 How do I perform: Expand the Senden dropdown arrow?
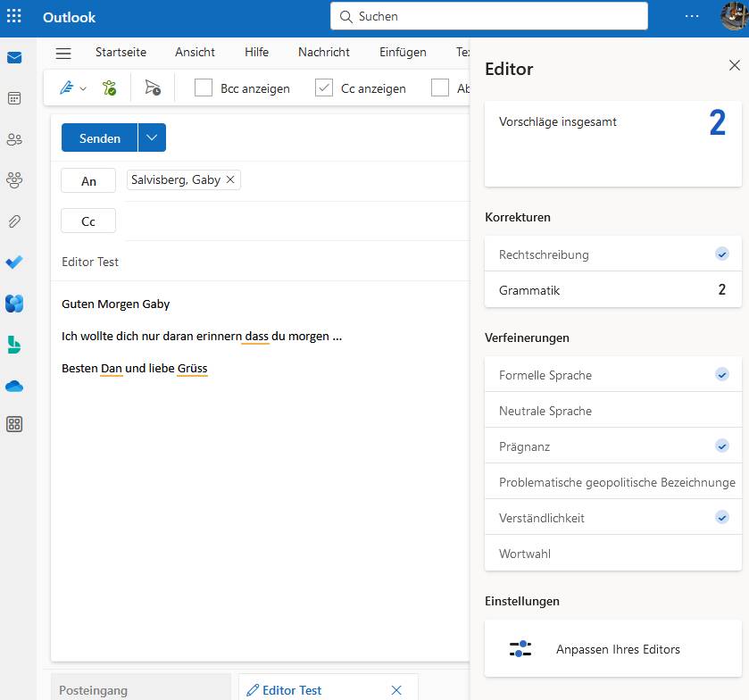click(x=152, y=137)
